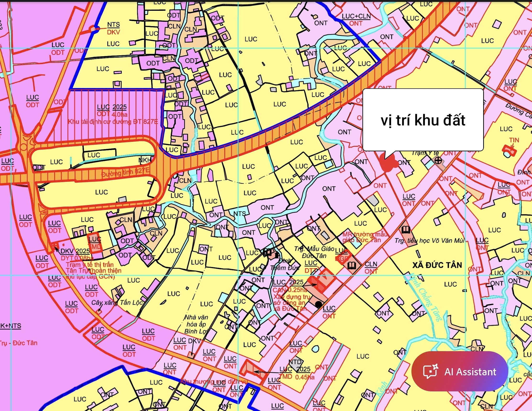Screen dimensions: 532x411
Task: Select the 'vị trí khu đất' callout text
Action: point(423,120)
